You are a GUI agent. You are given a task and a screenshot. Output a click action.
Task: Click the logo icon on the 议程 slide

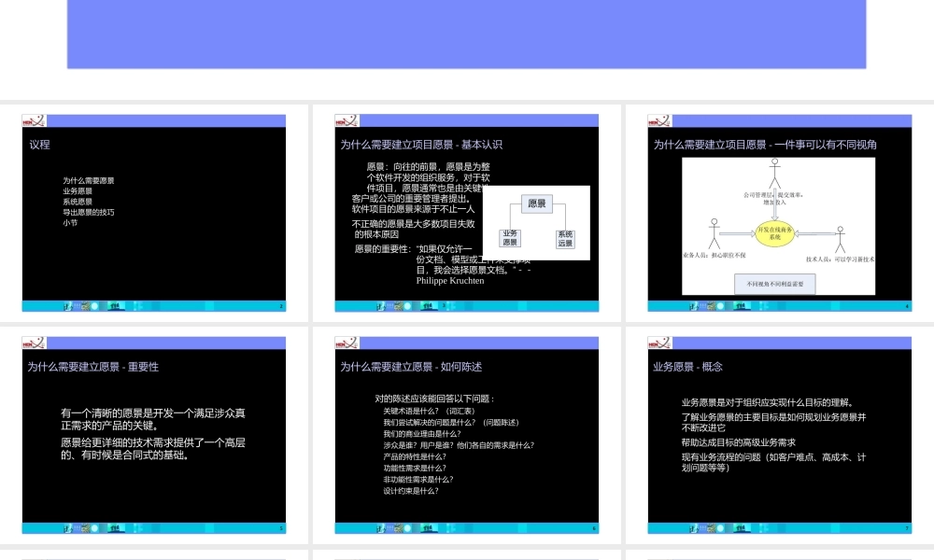[x=34, y=120]
